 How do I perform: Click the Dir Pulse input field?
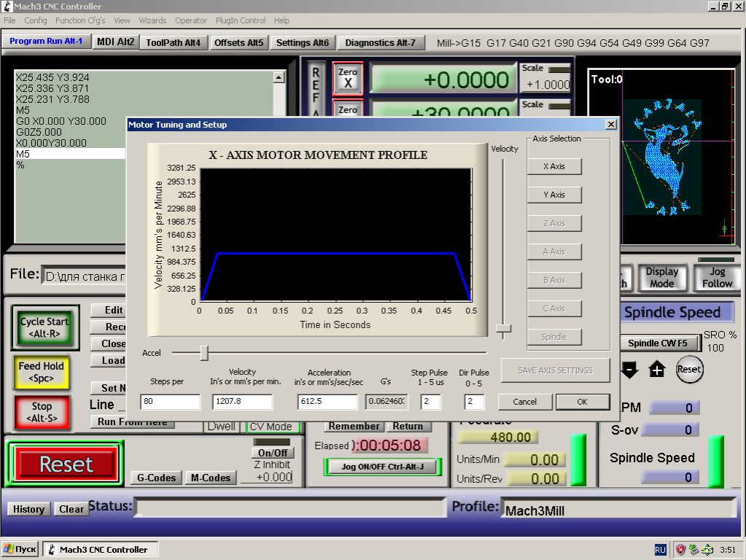(x=474, y=402)
